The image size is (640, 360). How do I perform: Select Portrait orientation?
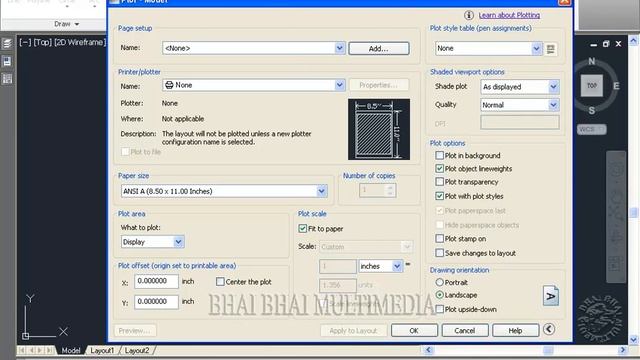[440, 282]
